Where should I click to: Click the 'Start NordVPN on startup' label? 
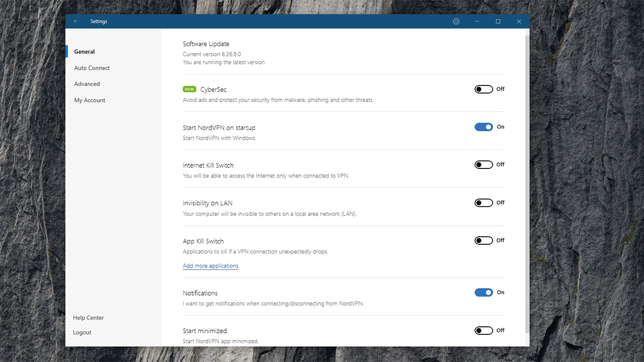(219, 128)
